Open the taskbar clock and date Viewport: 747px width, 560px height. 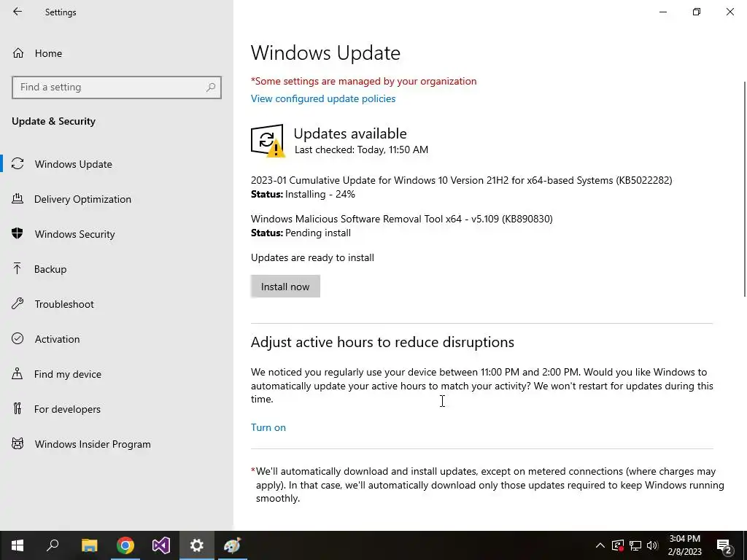684,545
